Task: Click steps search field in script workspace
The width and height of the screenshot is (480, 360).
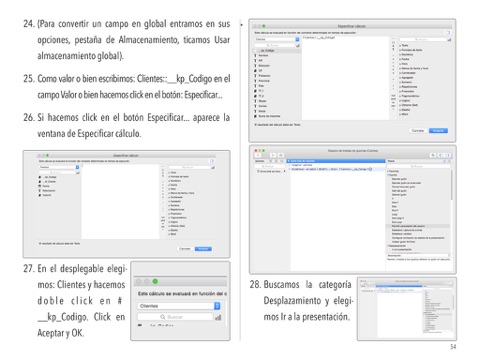Action: [418, 166]
